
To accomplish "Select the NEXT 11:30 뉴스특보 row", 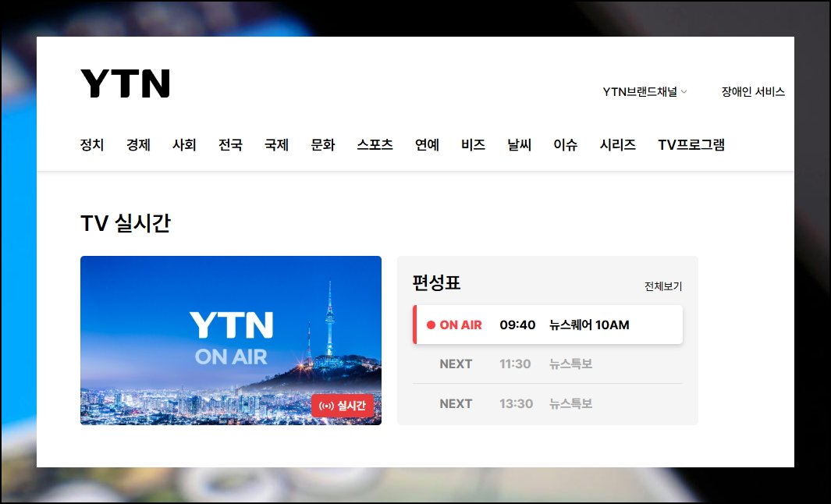I will 548,364.
